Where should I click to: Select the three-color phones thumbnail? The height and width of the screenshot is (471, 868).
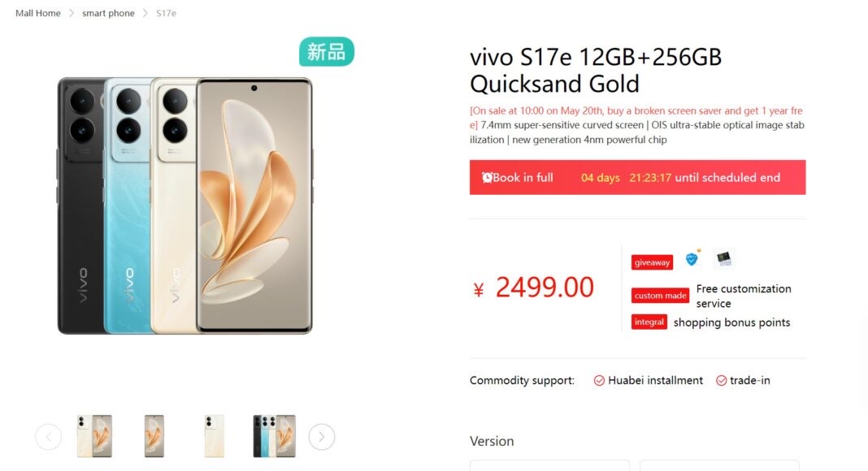[x=274, y=436]
